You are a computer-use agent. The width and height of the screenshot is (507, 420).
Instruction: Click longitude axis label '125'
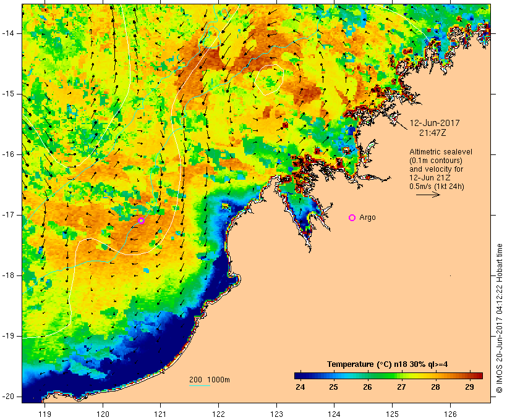392,414
